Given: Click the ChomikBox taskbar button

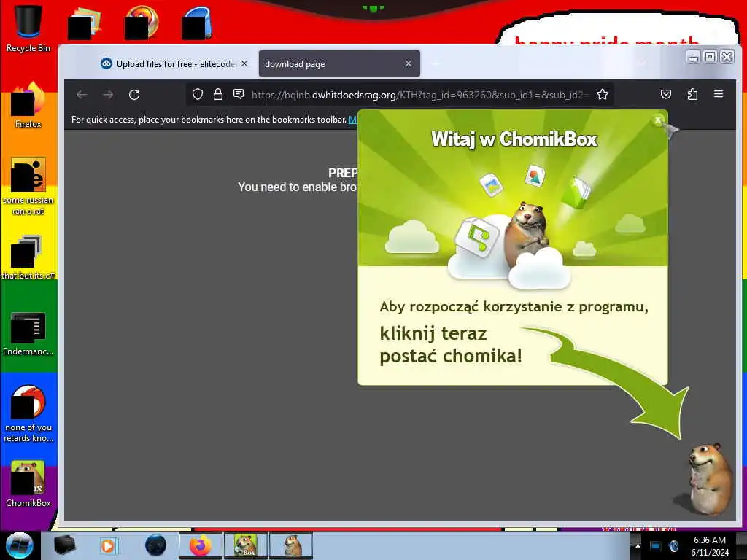Looking at the screenshot, I should tap(245, 545).
